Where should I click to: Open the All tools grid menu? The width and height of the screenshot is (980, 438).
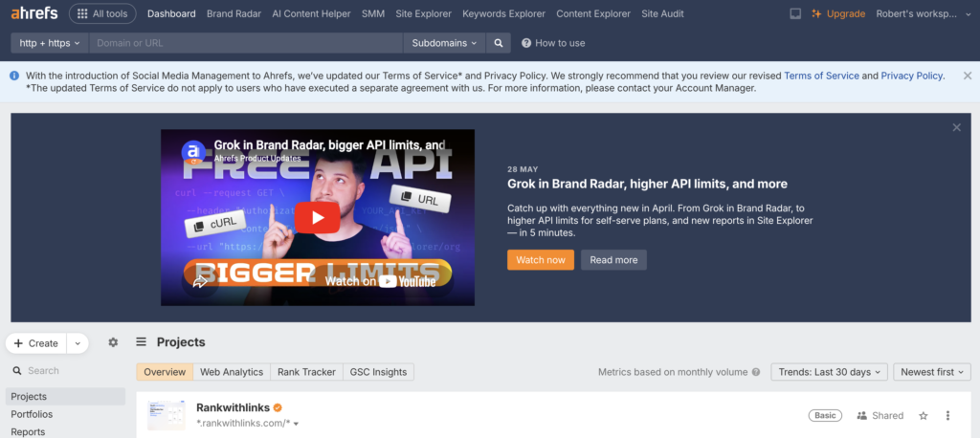[x=102, y=13]
